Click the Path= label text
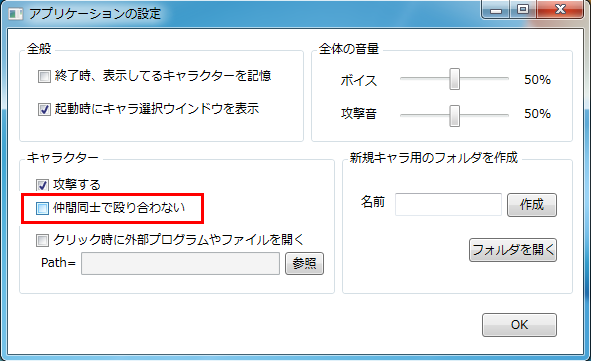 click(58, 263)
